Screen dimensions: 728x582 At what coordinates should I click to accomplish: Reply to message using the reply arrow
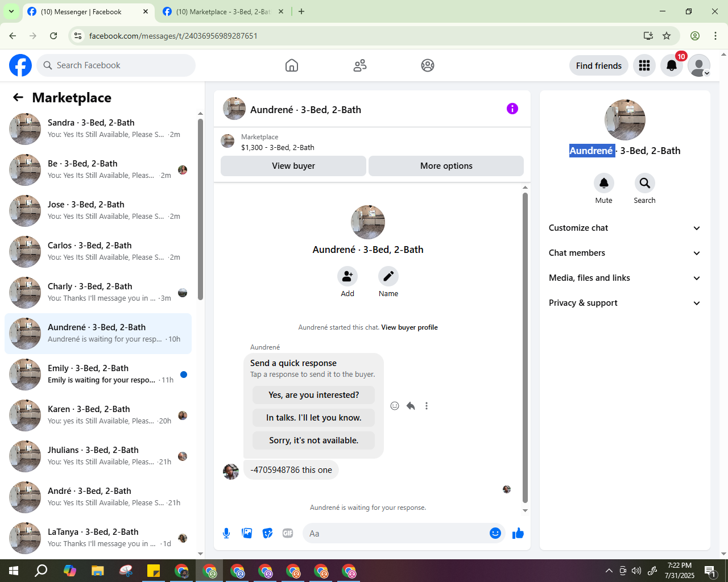(411, 406)
